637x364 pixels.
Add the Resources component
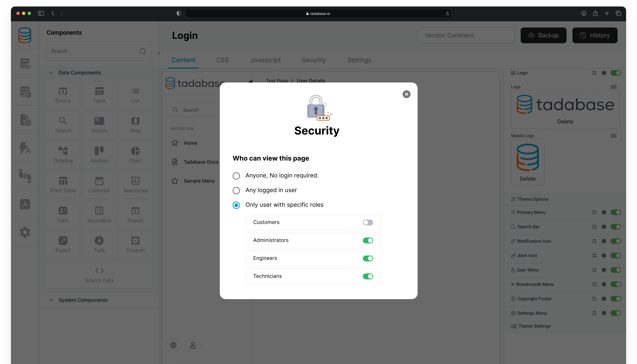[x=135, y=185]
